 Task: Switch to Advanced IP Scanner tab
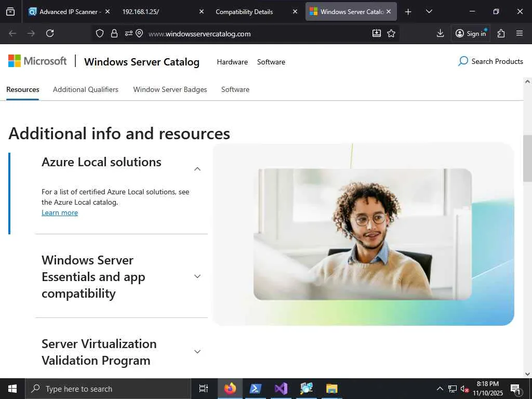point(70,11)
